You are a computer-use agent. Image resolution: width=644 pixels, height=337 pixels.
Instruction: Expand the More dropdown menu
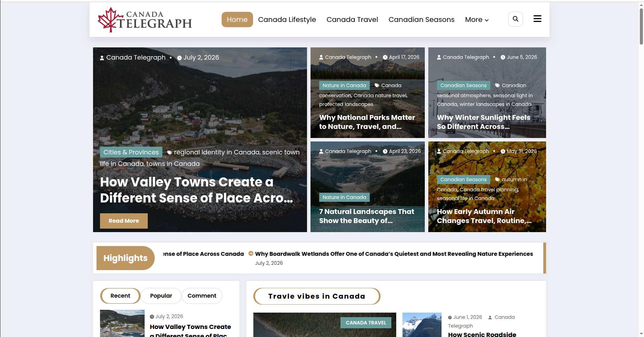click(477, 20)
